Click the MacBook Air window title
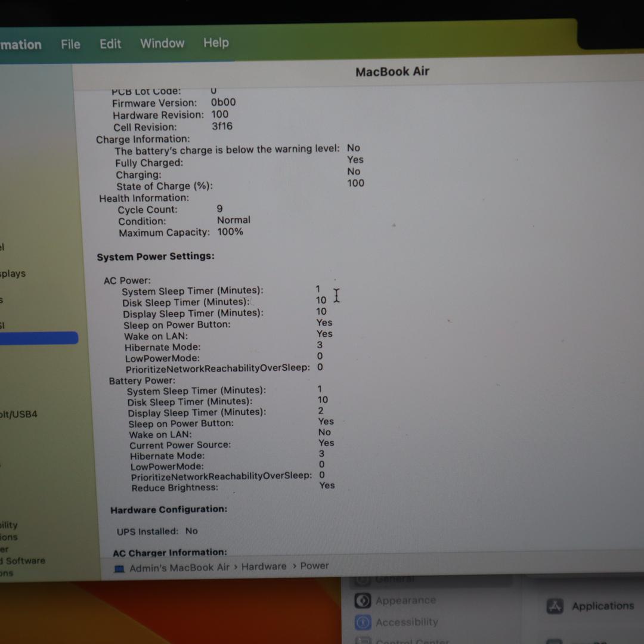The height and width of the screenshot is (644, 644). [x=392, y=72]
